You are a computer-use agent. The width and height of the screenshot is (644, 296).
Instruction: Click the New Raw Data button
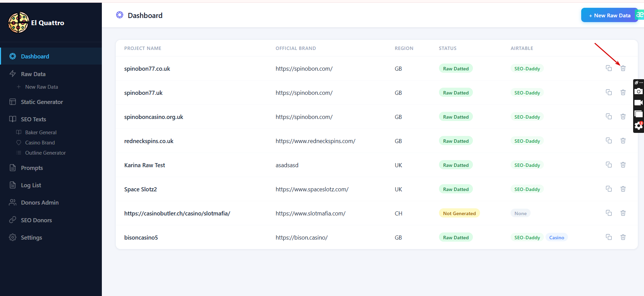click(609, 15)
